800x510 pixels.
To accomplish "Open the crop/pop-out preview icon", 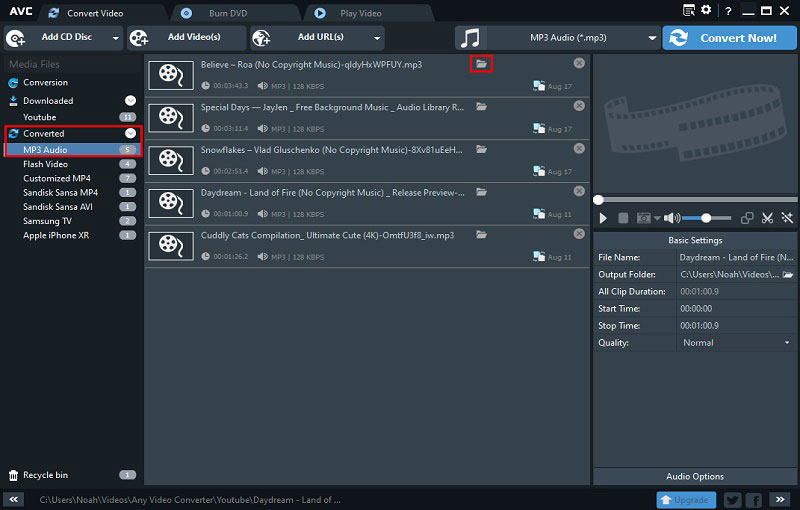I will coord(747,218).
